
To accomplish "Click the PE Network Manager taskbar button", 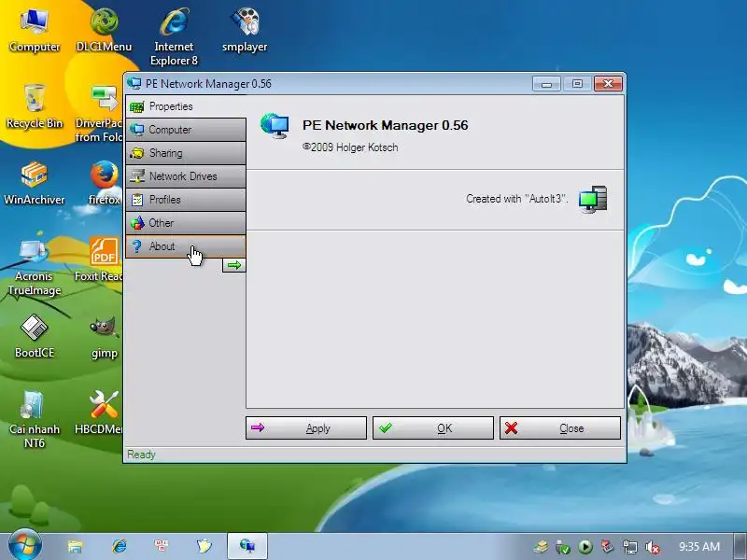I will click(247, 546).
